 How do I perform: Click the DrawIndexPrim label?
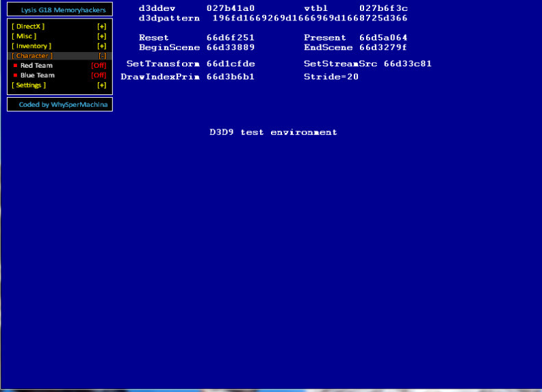pyautogui.click(x=160, y=77)
